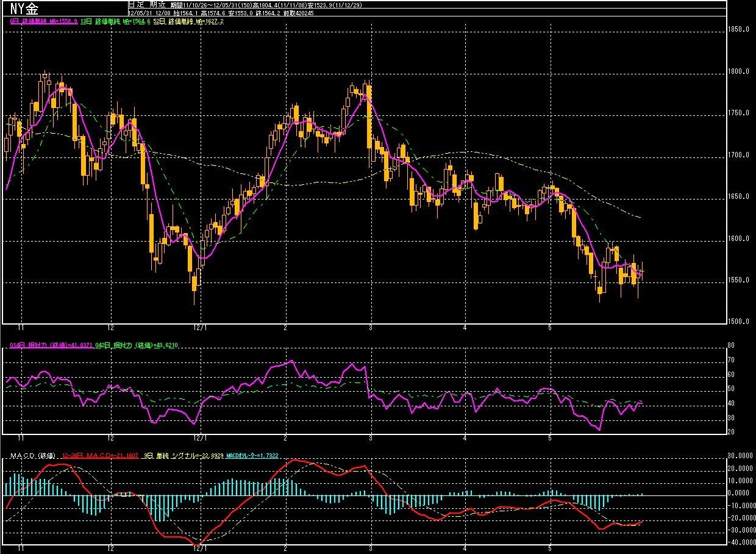Click the 1700.0 price axis label
The height and width of the screenshot is (554, 756).
[738, 155]
